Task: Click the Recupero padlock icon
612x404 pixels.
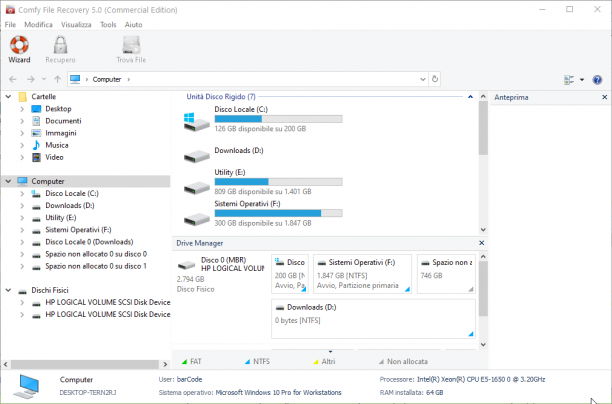Action: (60, 45)
